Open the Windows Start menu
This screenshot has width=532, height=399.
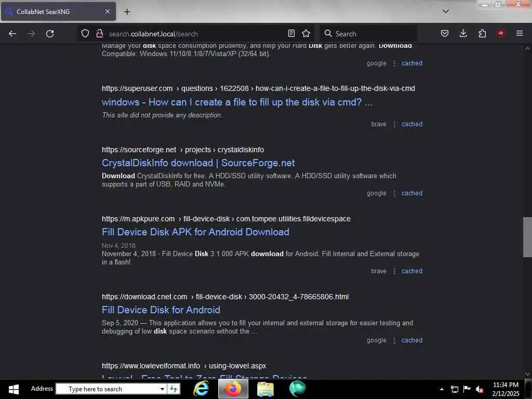tap(13, 389)
